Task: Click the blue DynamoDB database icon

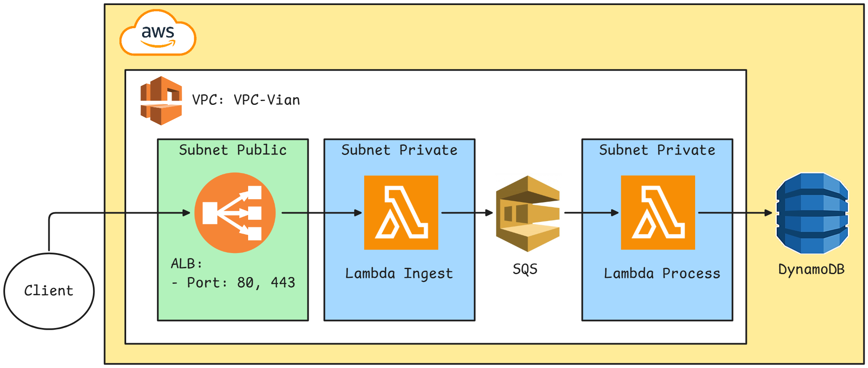Action: coord(812,213)
